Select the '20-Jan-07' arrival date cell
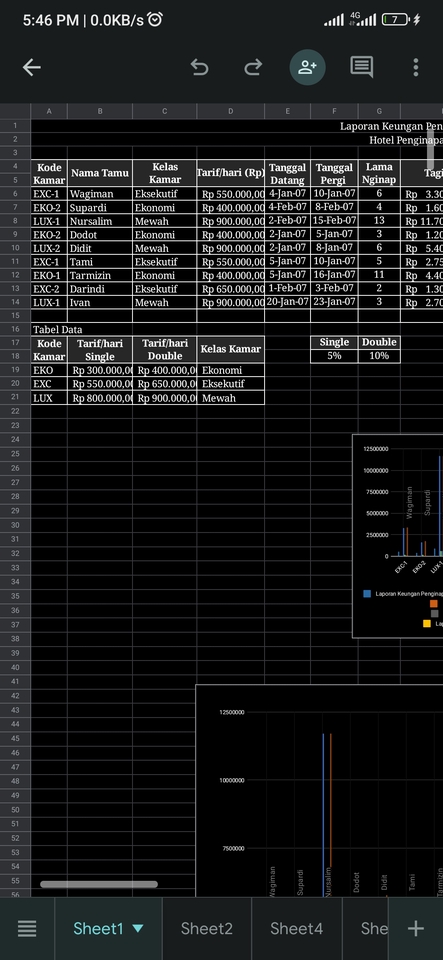The image size is (443, 960). point(288,302)
